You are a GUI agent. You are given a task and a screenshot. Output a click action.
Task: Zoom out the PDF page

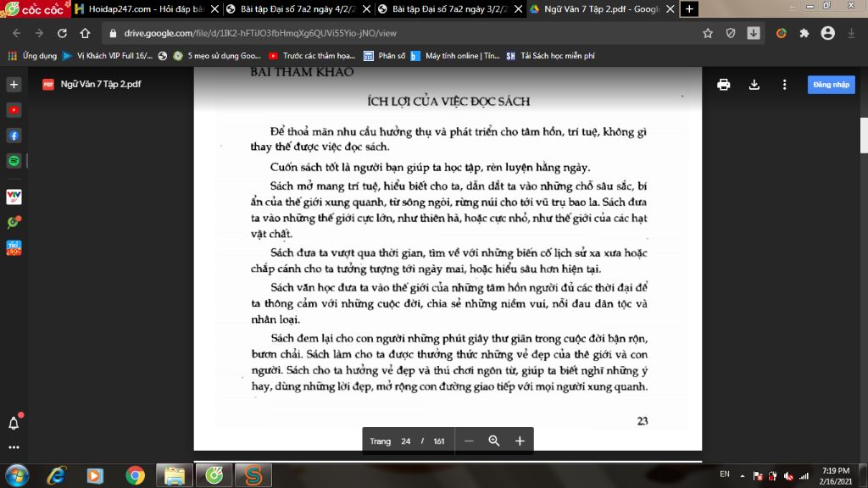point(469,441)
